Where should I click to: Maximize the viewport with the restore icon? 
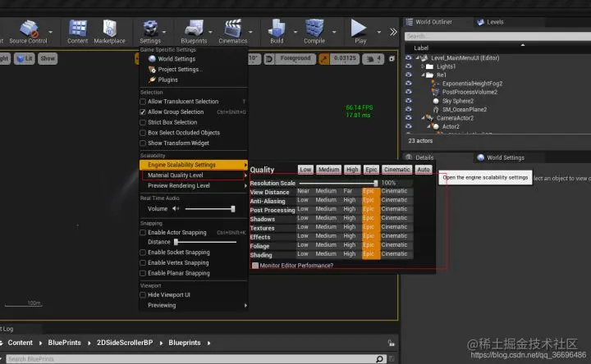point(392,59)
